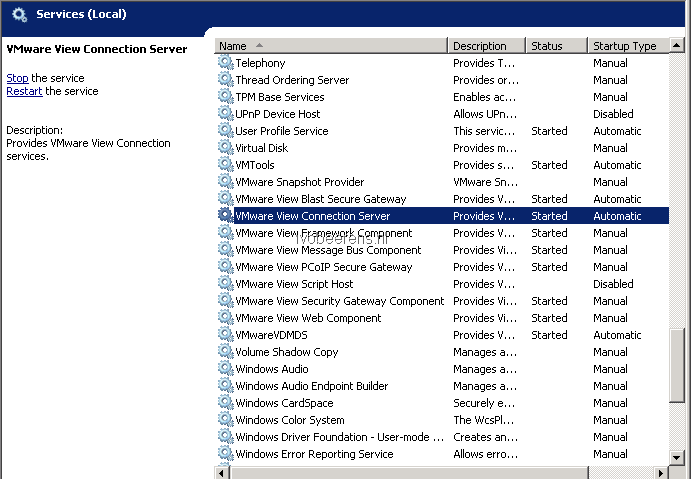Select the Windows Error Reporting Service row
The height and width of the screenshot is (479, 691).
pos(443,454)
